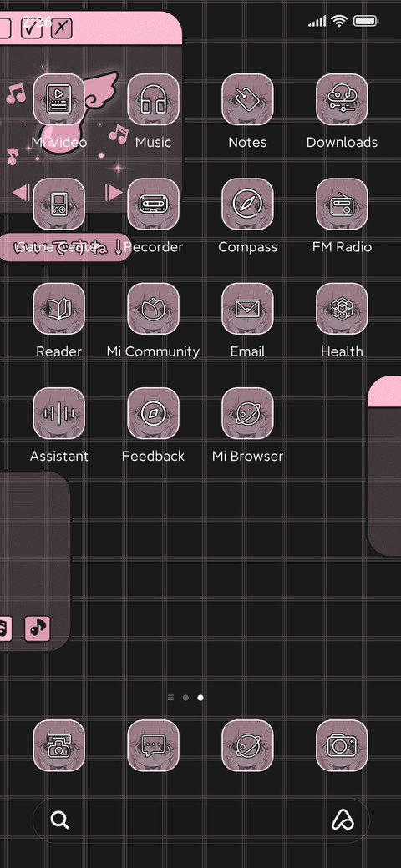Viewport: 401px width, 868px height.
Task: Open the Notes app
Action: point(247,99)
